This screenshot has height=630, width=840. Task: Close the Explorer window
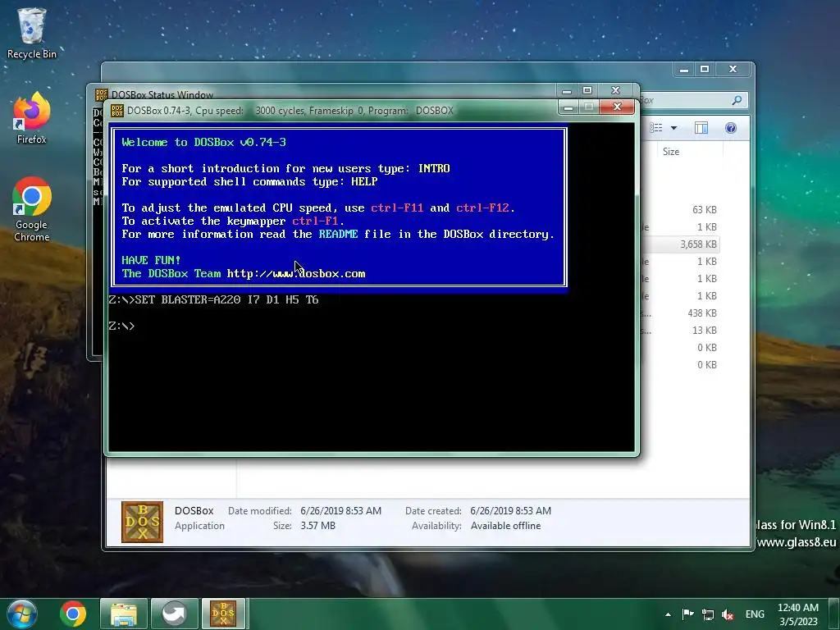coord(733,69)
